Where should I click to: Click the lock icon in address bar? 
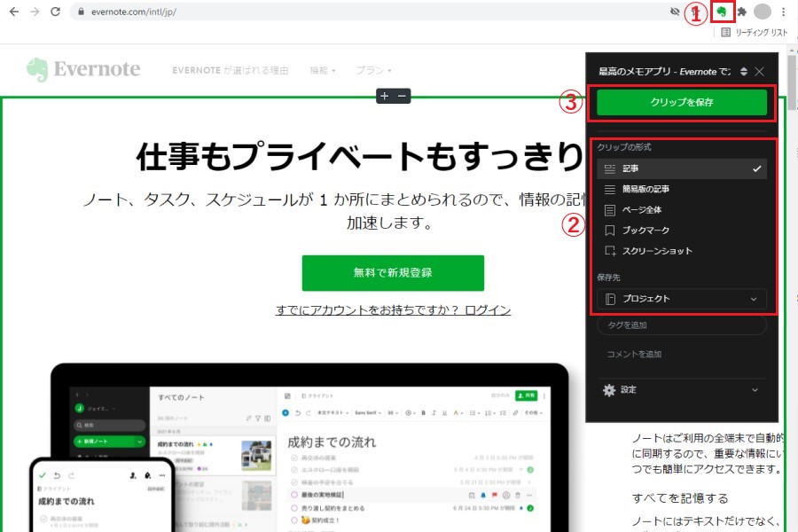point(81,12)
